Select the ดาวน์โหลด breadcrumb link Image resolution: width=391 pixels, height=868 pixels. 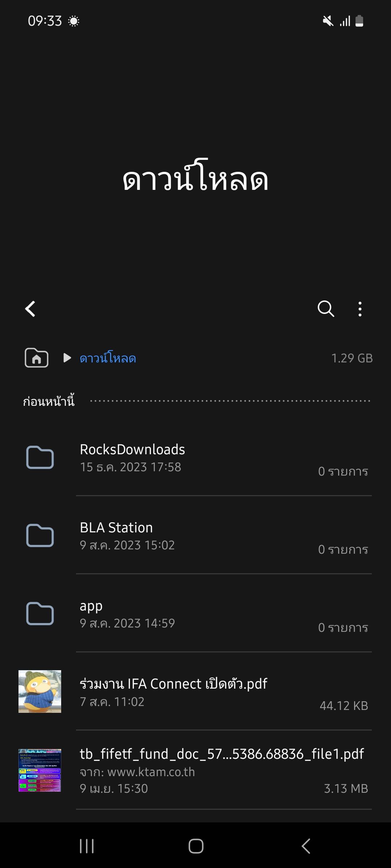point(108,358)
